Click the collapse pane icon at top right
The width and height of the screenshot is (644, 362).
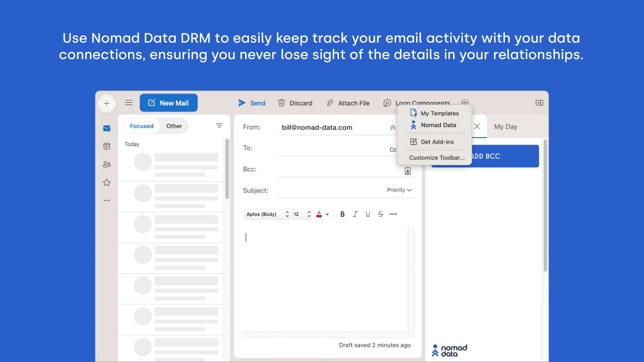pos(539,103)
